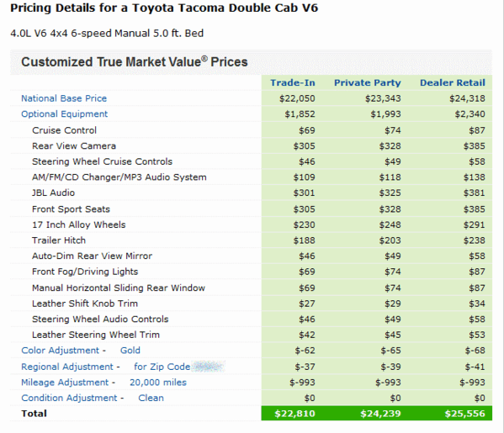The image size is (504, 433).
Task: Click the Total Private Party price $24,239
Action: point(380,414)
